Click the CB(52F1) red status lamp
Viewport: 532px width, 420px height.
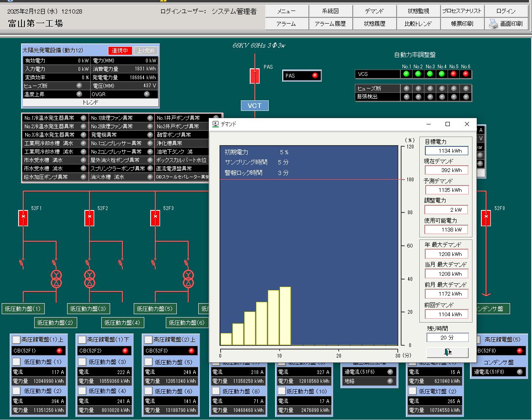pos(59,351)
